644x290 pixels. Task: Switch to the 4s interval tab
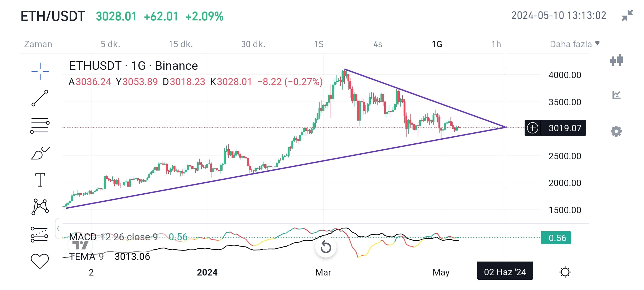coord(378,44)
